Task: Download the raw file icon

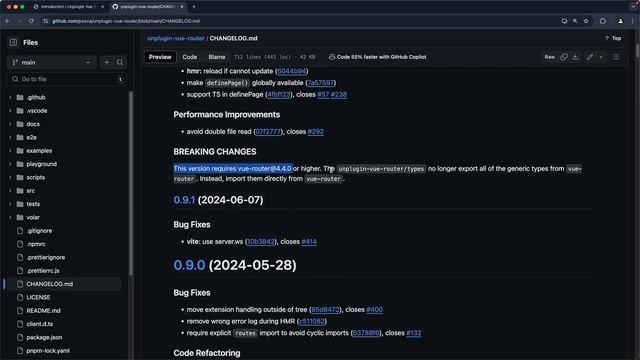Action: click(575, 57)
